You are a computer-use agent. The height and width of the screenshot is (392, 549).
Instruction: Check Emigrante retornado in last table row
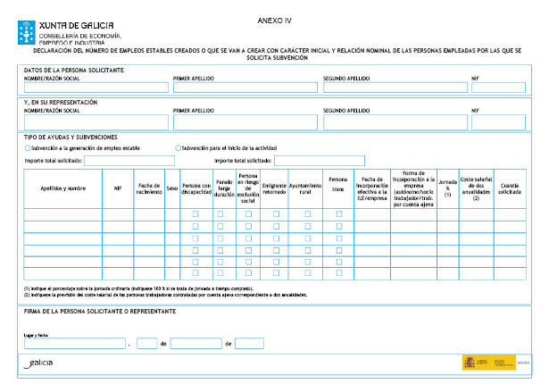276,273
